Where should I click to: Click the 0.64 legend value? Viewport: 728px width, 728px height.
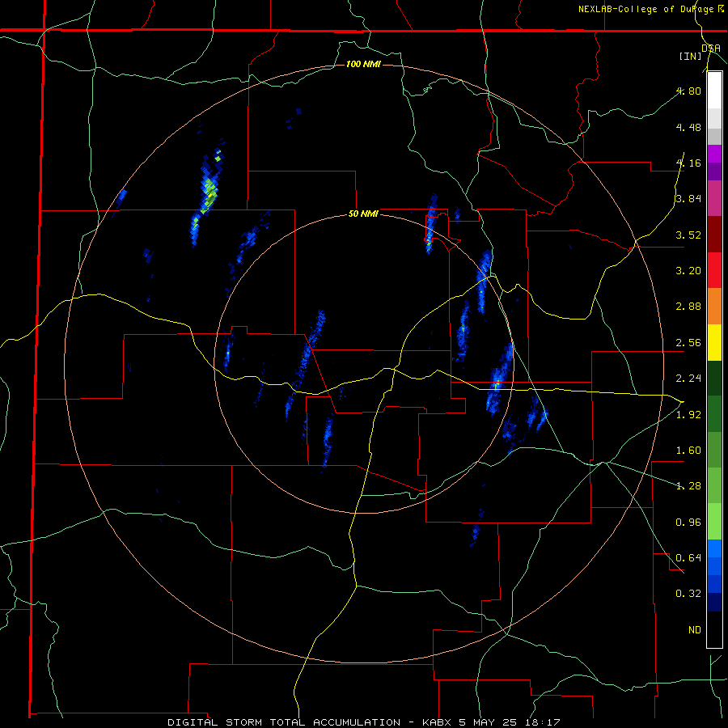(688, 557)
